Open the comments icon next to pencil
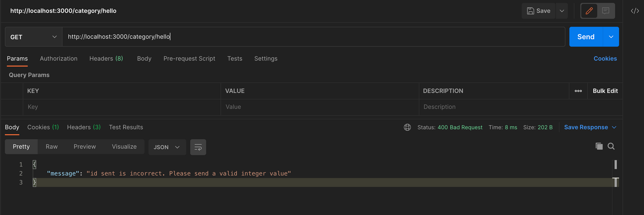Screen dimensions: 644x215 pyautogui.click(x=606, y=11)
